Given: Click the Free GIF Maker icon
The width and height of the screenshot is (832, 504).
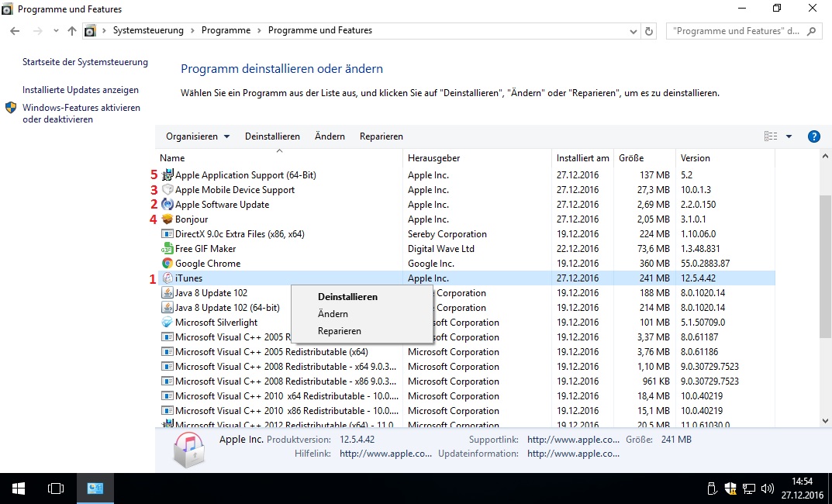Looking at the screenshot, I should [x=167, y=249].
